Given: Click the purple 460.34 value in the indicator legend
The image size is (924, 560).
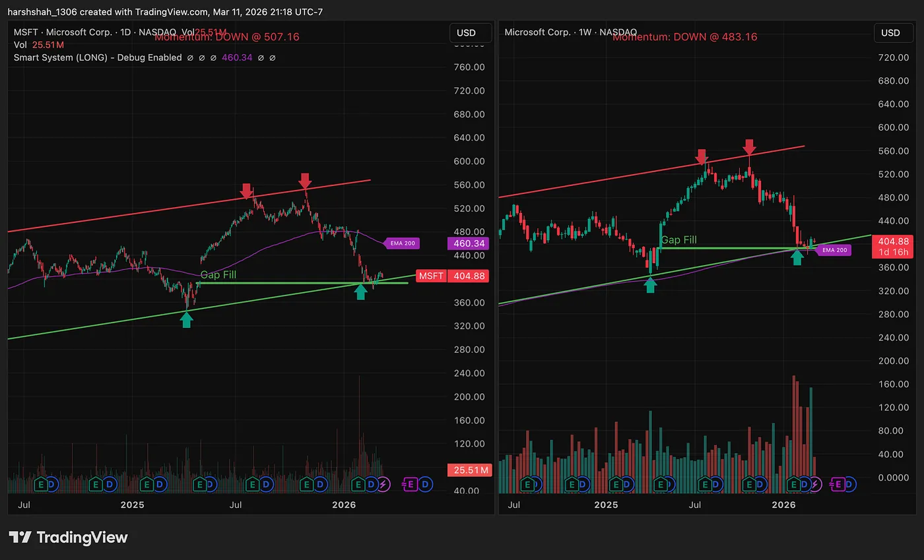Looking at the screenshot, I should coord(237,57).
